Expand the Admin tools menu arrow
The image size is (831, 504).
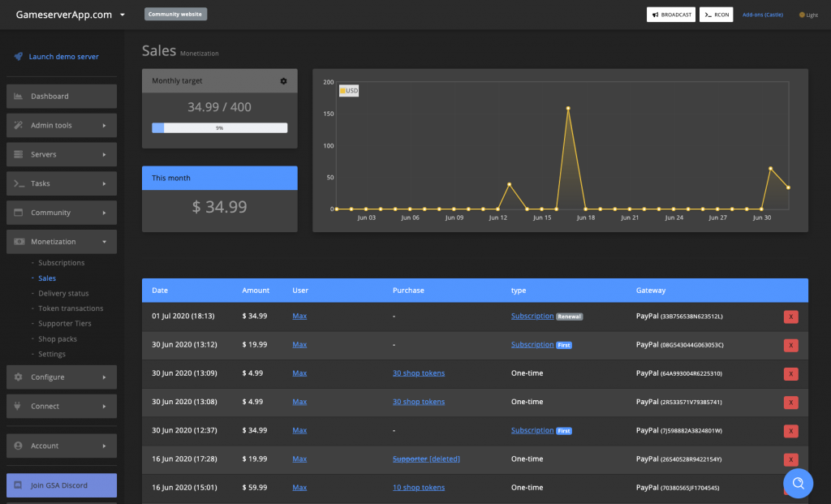tap(105, 126)
